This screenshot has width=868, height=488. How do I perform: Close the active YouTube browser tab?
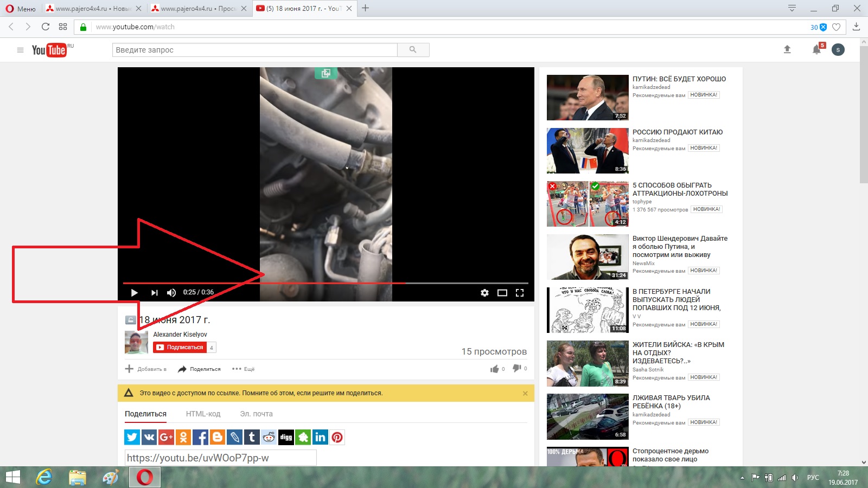coord(349,9)
